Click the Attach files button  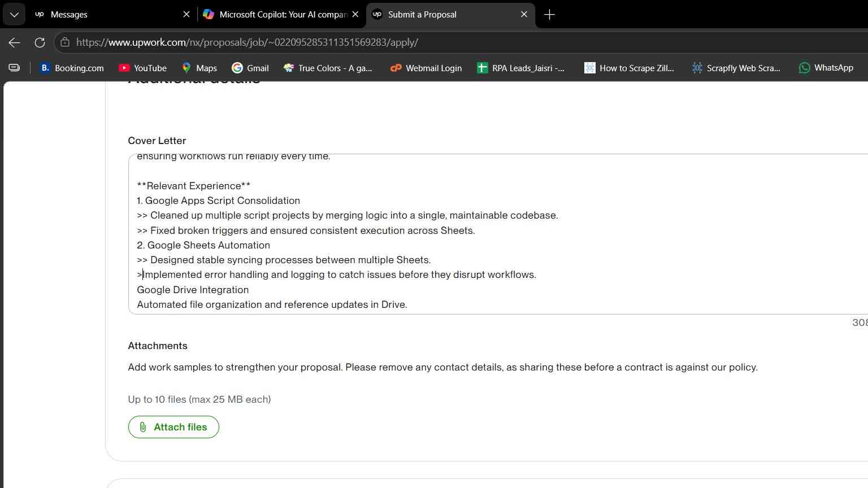173,427
